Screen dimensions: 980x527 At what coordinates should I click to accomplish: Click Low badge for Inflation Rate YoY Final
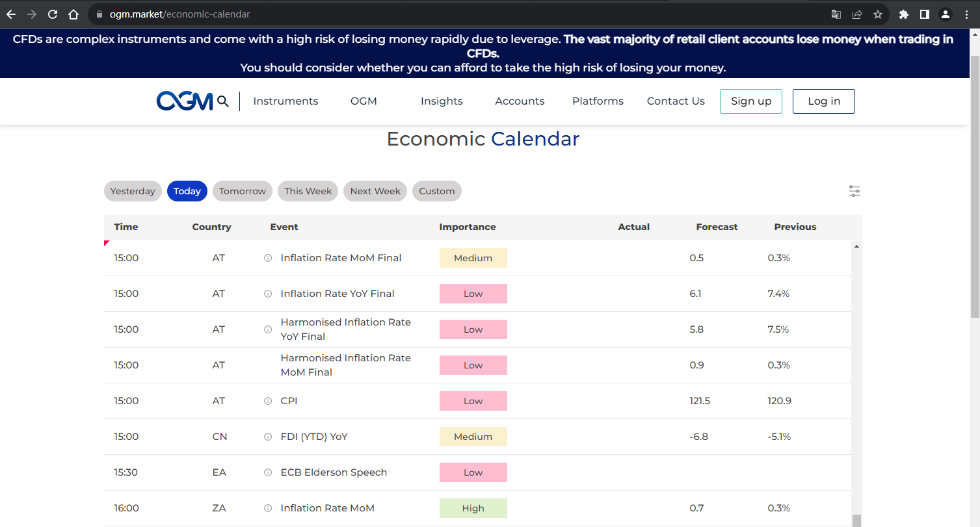pyautogui.click(x=473, y=294)
